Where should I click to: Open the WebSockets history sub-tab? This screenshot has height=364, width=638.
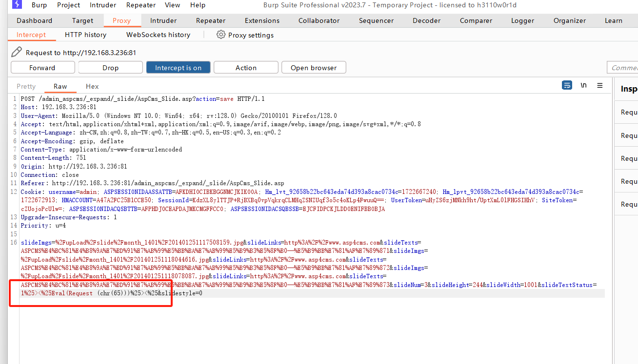159,35
